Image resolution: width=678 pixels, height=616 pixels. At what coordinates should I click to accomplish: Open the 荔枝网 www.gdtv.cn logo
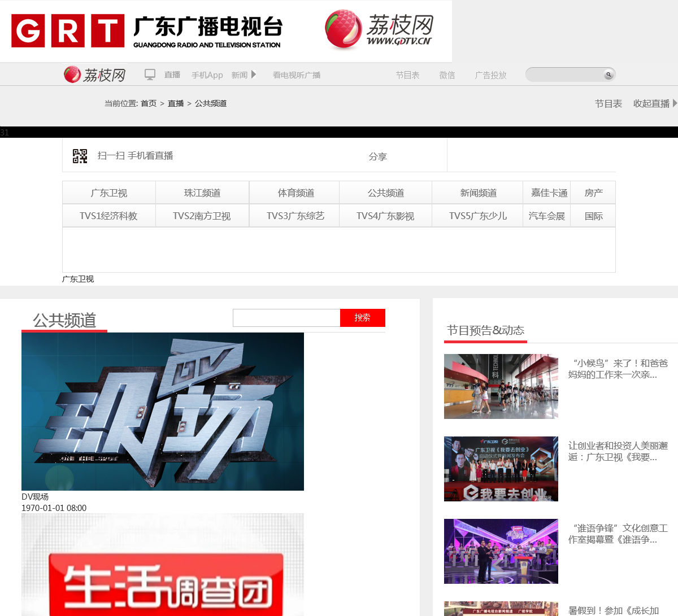tap(379, 29)
